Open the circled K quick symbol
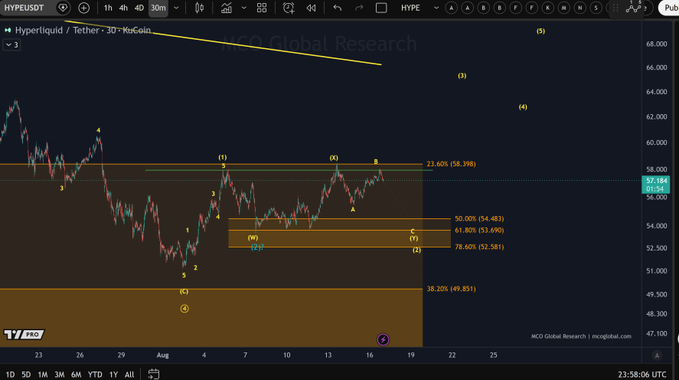The image size is (679, 380). (548, 8)
